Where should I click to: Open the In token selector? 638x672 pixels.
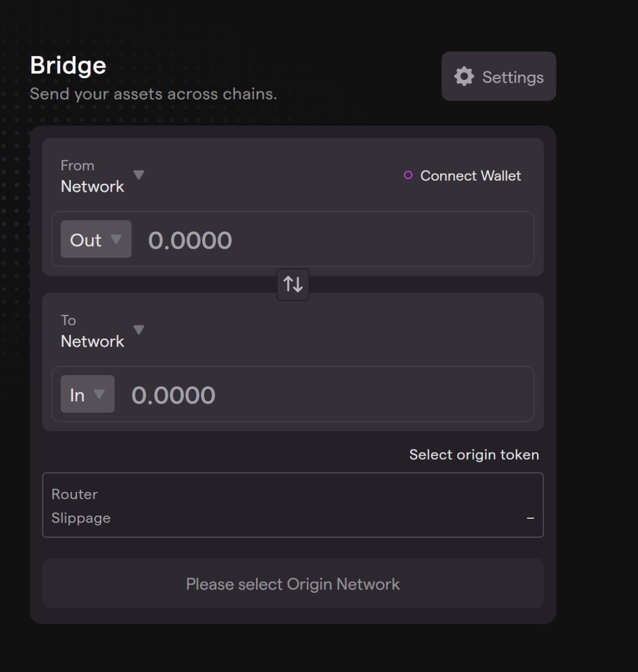coord(78,395)
